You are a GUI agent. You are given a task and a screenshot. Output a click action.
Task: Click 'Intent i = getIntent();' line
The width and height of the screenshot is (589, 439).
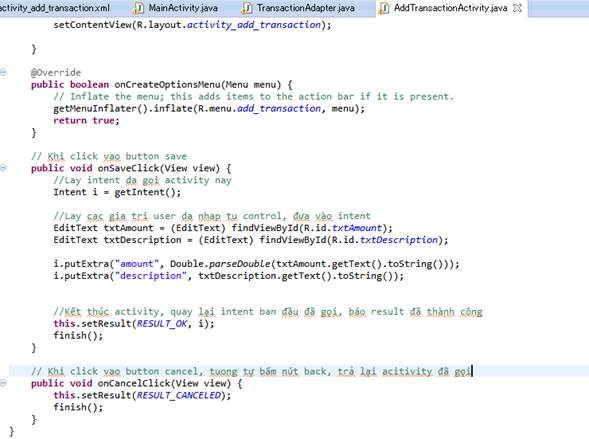pyautogui.click(x=117, y=192)
